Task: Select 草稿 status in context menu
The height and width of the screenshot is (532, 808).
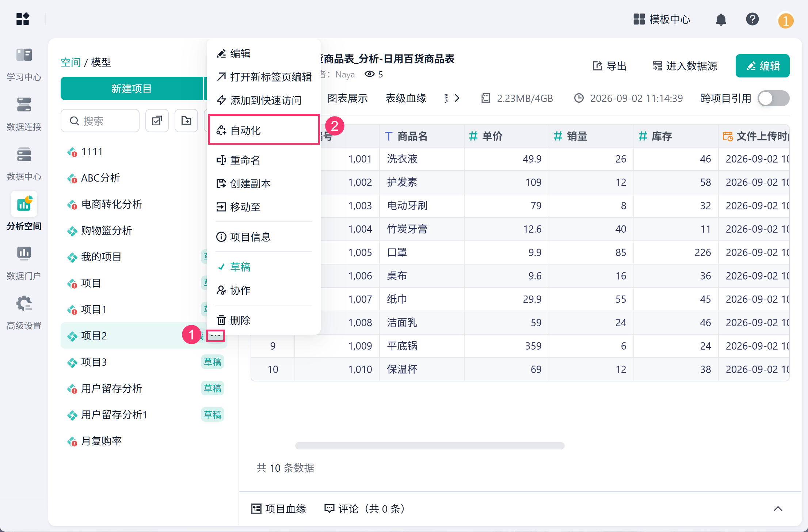Action: [264, 267]
